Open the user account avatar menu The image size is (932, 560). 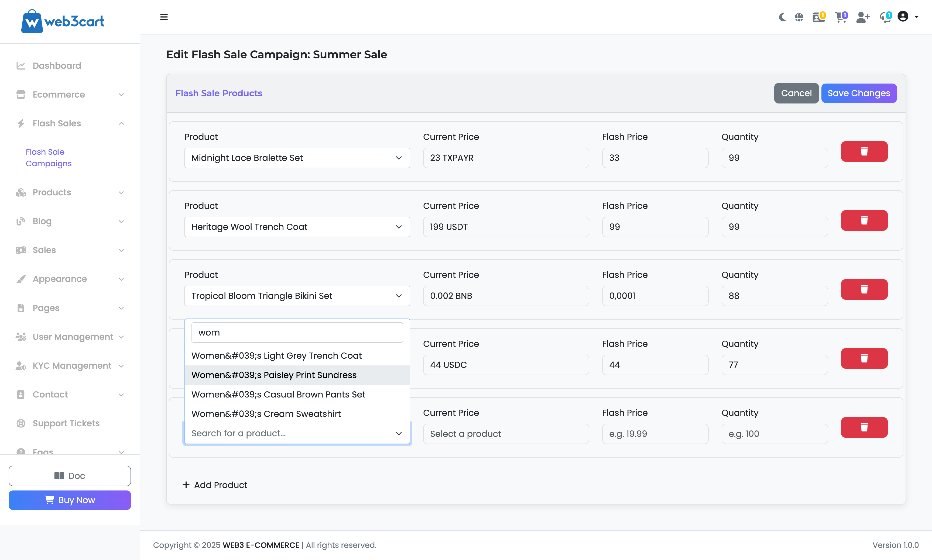point(903,17)
